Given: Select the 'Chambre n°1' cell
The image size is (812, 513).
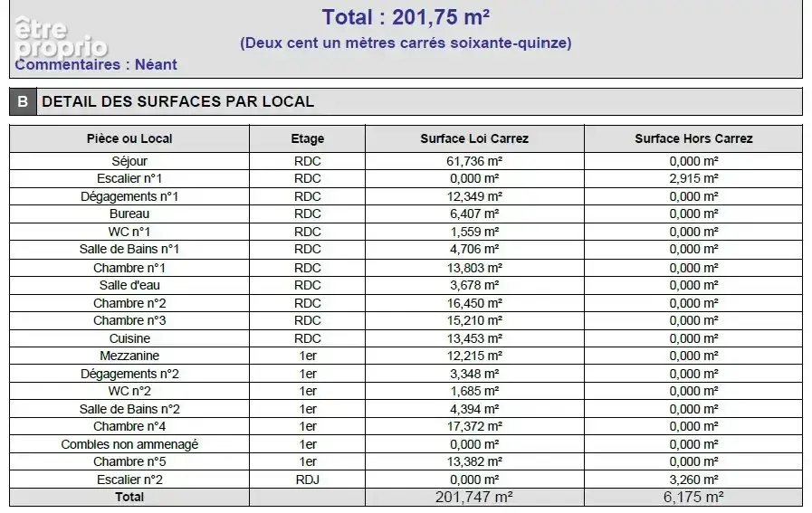Looking at the screenshot, I should click(129, 268).
